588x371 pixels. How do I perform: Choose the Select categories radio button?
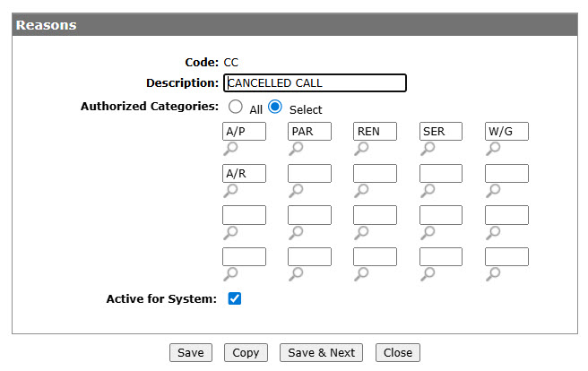[275, 107]
